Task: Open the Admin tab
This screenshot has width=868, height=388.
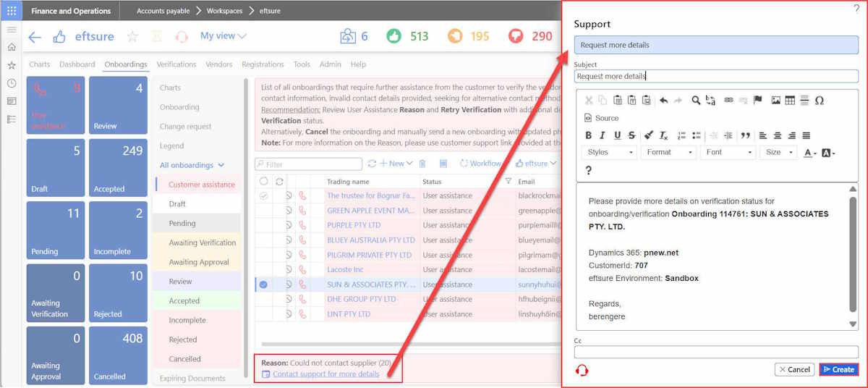Action: [x=331, y=64]
